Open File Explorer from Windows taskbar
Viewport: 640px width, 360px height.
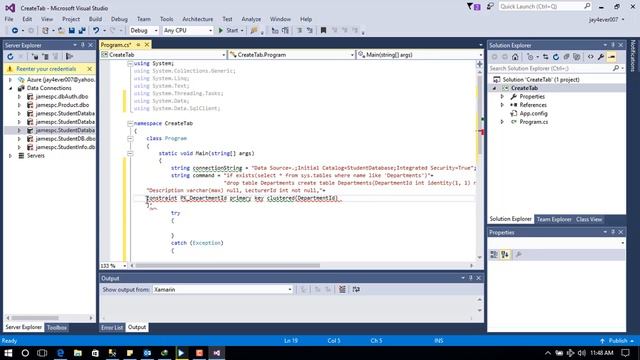(x=78, y=353)
